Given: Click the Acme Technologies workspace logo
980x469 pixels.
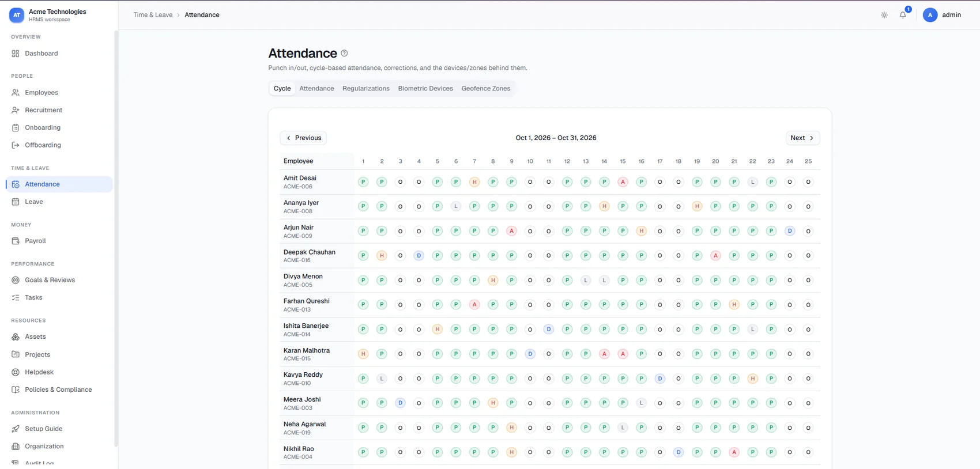Looking at the screenshot, I should [x=17, y=15].
